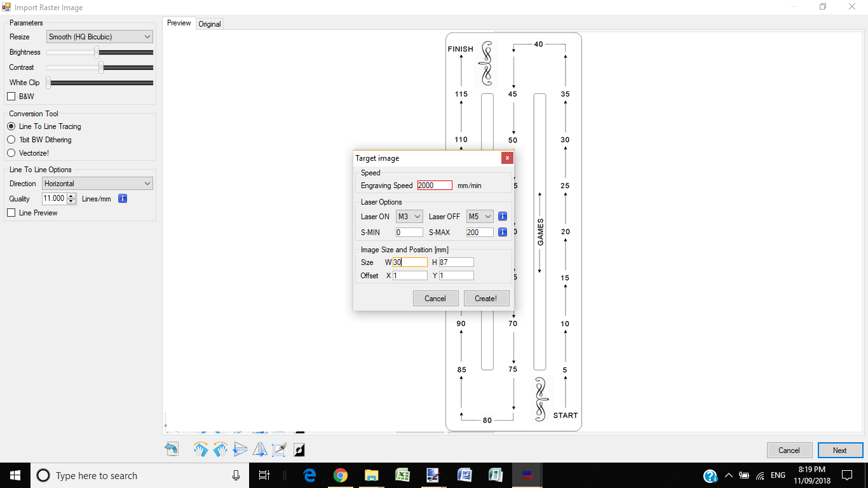868x488 pixels.
Task: Launch Microsoft Edge from taskbar
Action: pos(310,475)
